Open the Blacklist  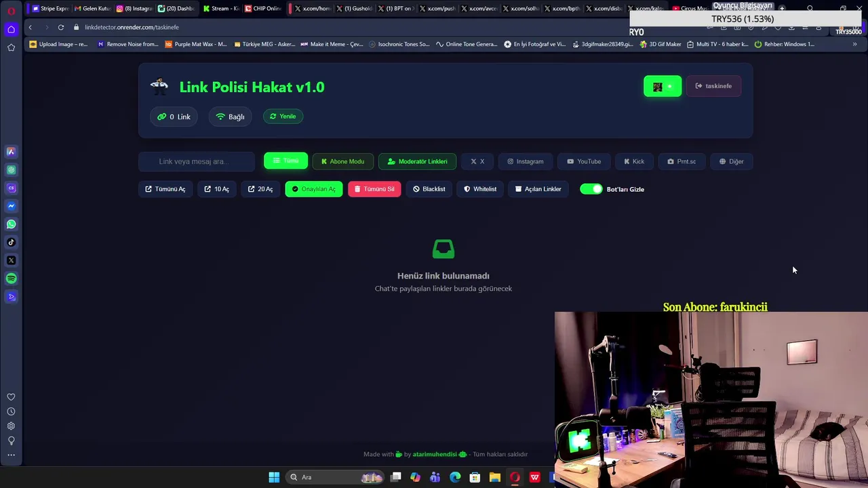click(429, 189)
